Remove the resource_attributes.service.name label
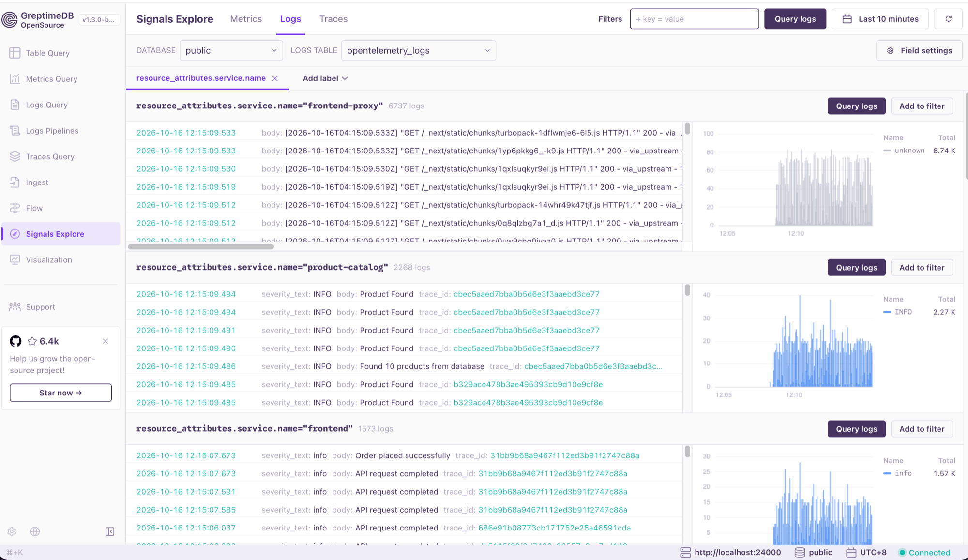 [x=275, y=78]
